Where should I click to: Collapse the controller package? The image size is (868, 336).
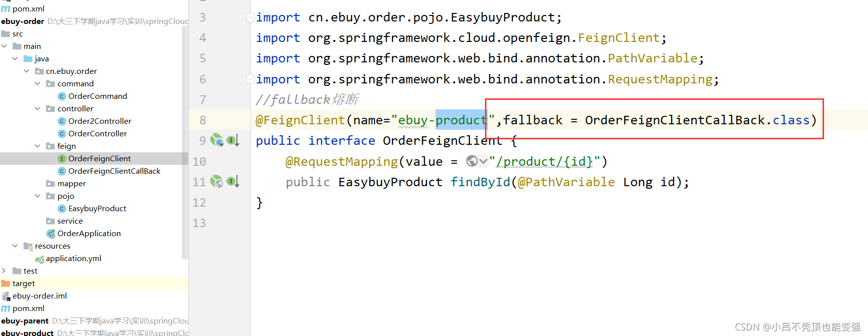[37, 108]
